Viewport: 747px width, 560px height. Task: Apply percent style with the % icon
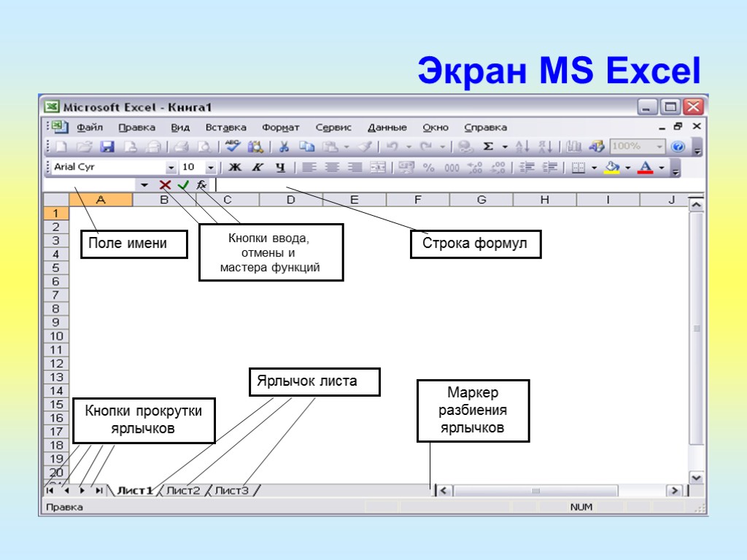coord(429,168)
